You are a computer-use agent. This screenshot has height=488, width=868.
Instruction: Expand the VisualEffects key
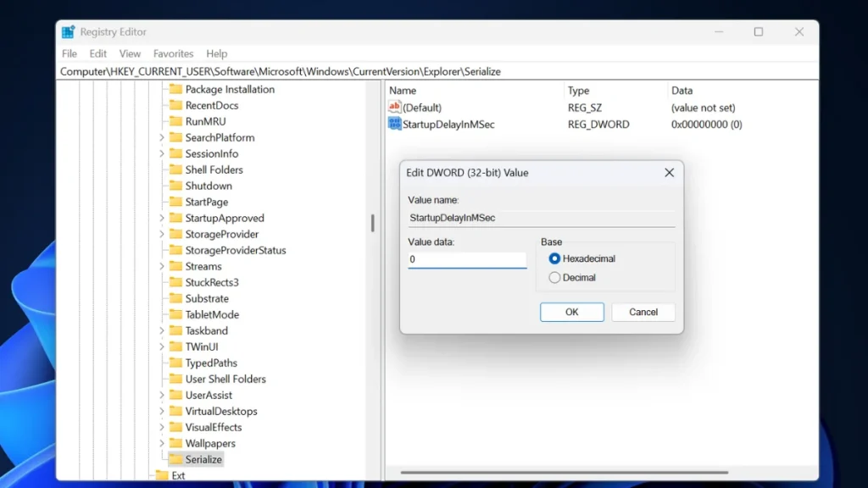162,427
